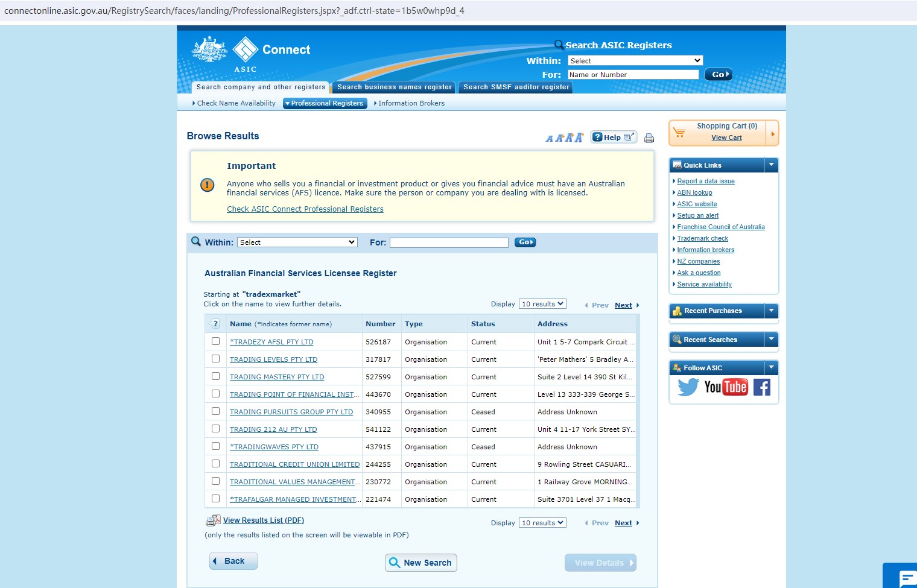Click the smallest text size icon
Viewport: 917px width, 588px height.
pos(549,139)
